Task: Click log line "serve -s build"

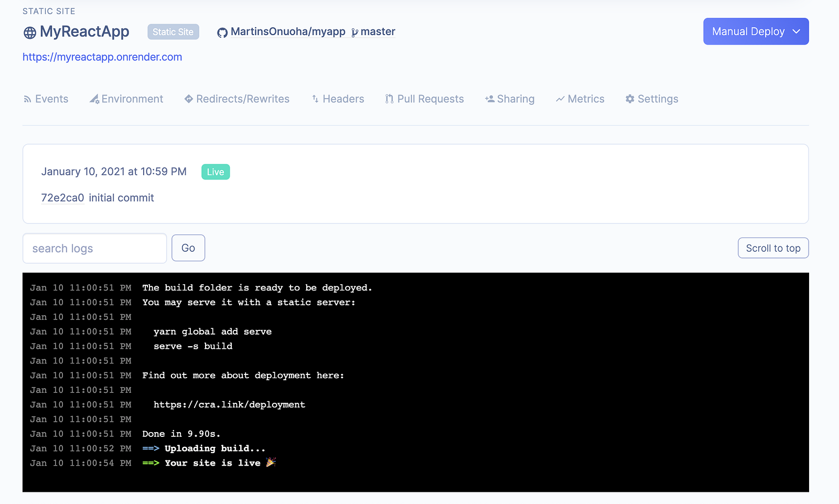Action: coord(193,347)
